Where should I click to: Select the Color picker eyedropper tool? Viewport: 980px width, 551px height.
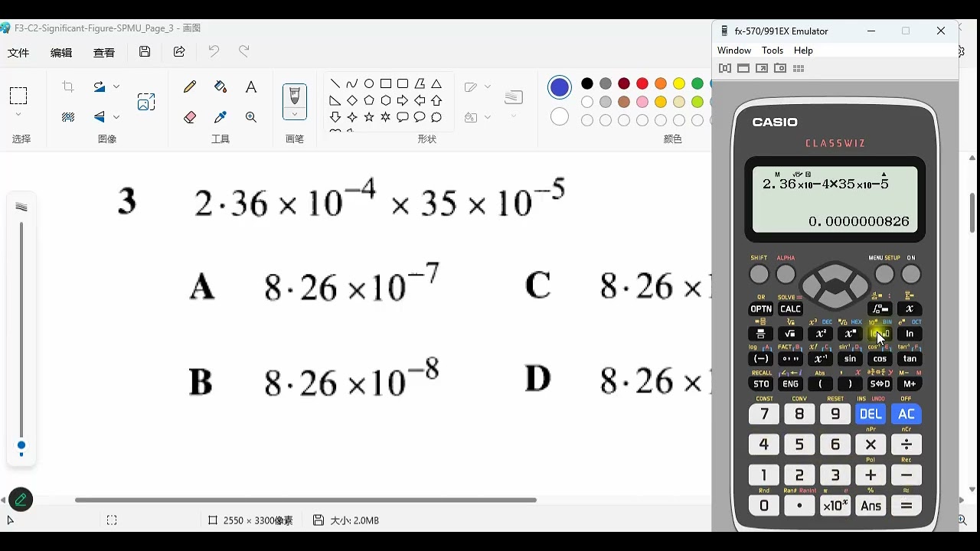click(x=220, y=117)
